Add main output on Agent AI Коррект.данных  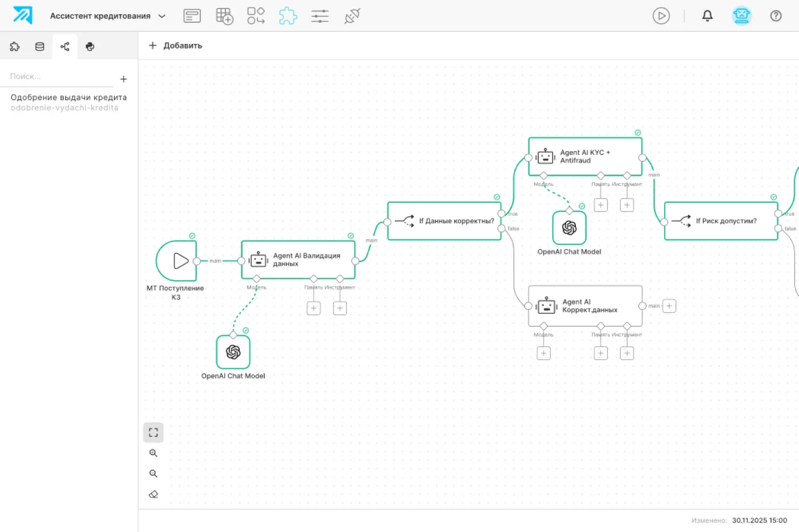point(669,306)
